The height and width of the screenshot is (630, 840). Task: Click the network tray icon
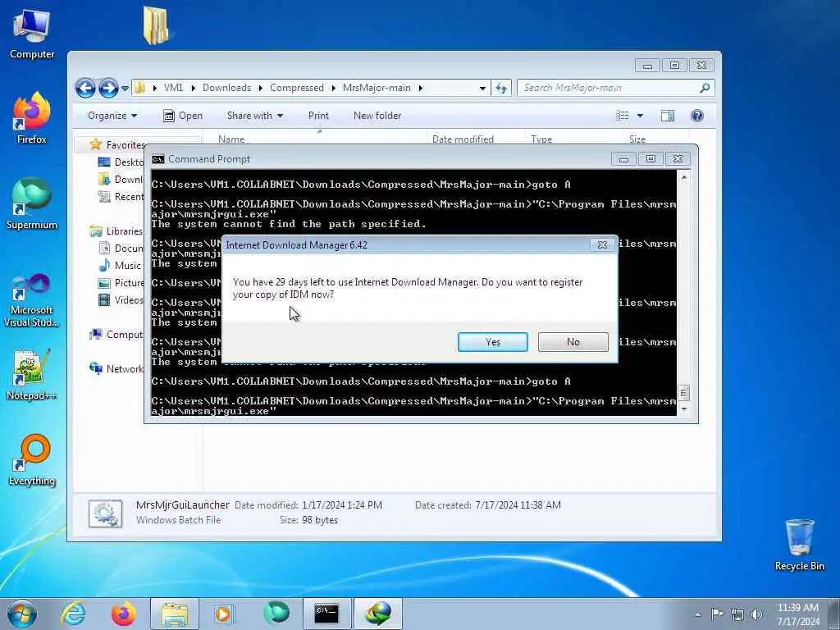click(737, 614)
